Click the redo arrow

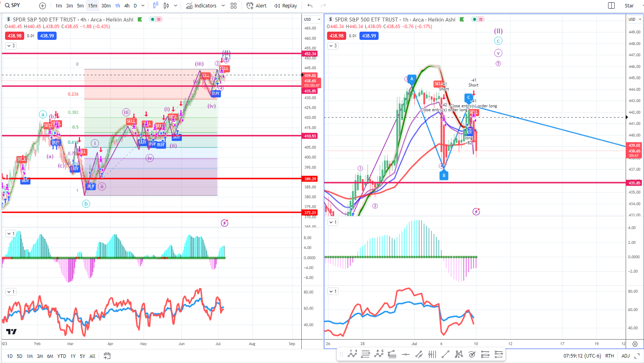coord(323,6)
